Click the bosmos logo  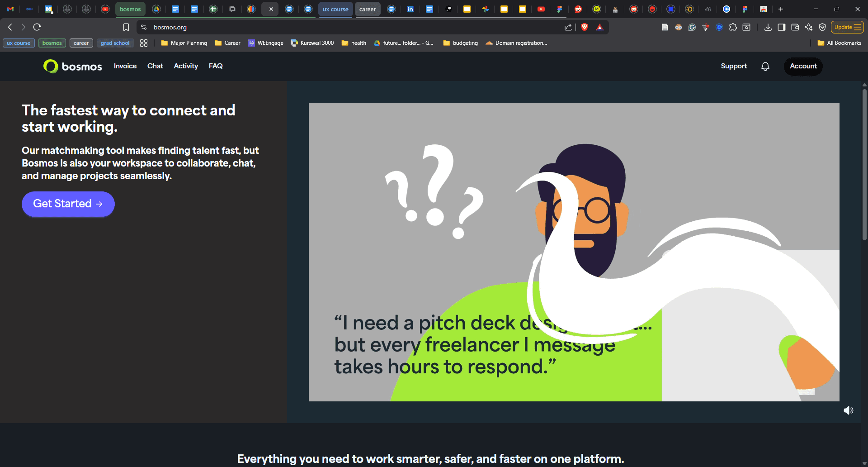click(73, 67)
